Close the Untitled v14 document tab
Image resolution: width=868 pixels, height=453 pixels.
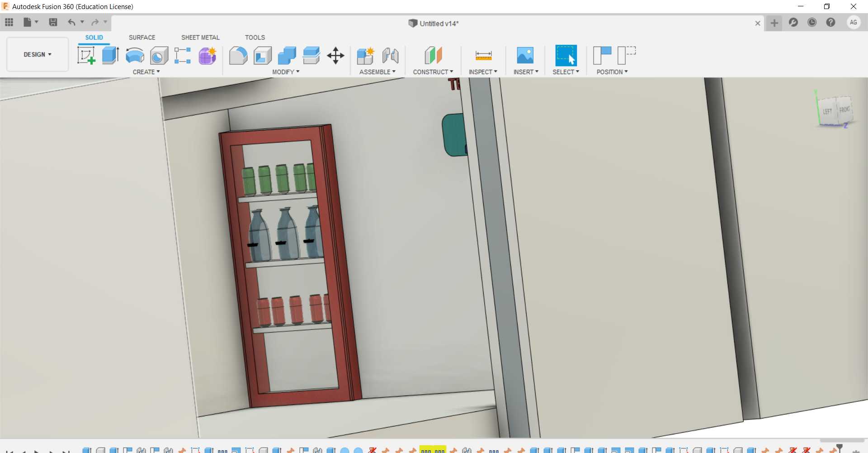(x=758, y=23)
